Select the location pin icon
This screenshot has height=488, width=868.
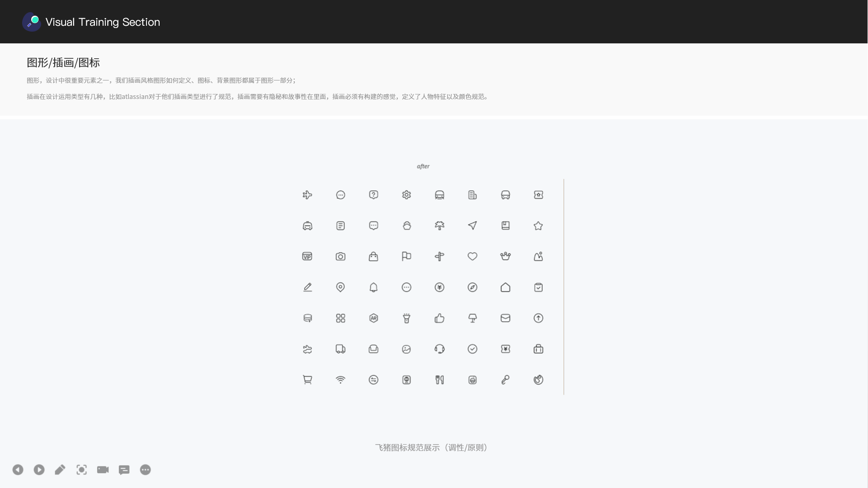(x=340, y=287)
